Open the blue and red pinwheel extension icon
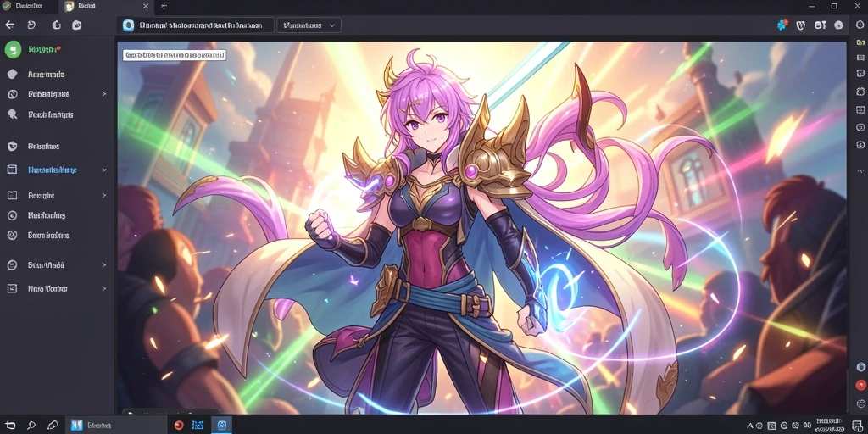Screen dimensions: 868x434 coord(782,25)
